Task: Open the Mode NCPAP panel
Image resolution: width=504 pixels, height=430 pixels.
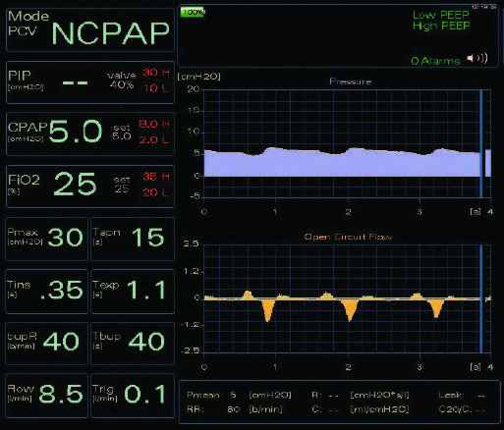Action: 90,29
